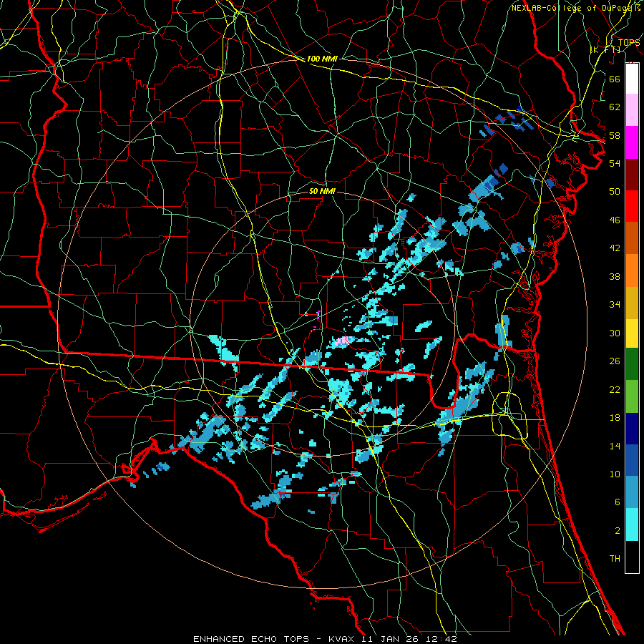Click the '11 JAN 26' date in the caption
This screenshot has height=644, width=644.
click(x=391, y=639)
